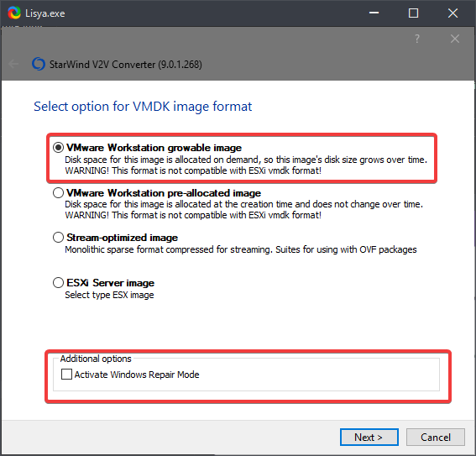Select VMware Workstation pre-allocated image radio button
This screenshot has width=476, height=456.
pyautogui.click(x=58, y=193)
